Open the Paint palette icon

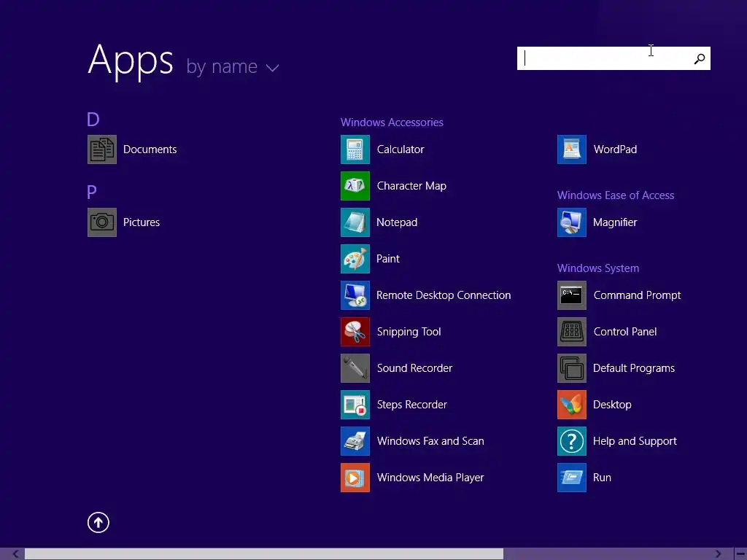pyautogui.click(x=355, y=259)
